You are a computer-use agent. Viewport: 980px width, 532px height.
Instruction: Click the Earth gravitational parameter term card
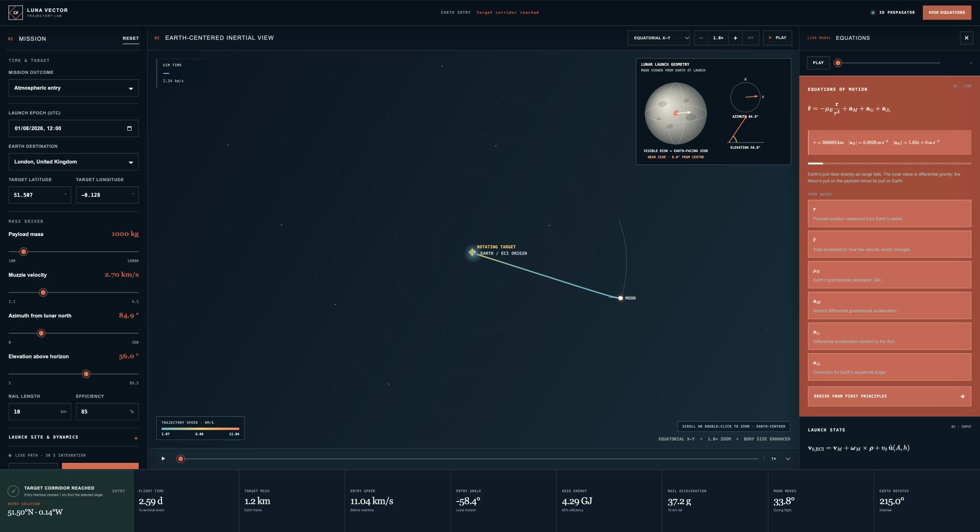(889, 275)
